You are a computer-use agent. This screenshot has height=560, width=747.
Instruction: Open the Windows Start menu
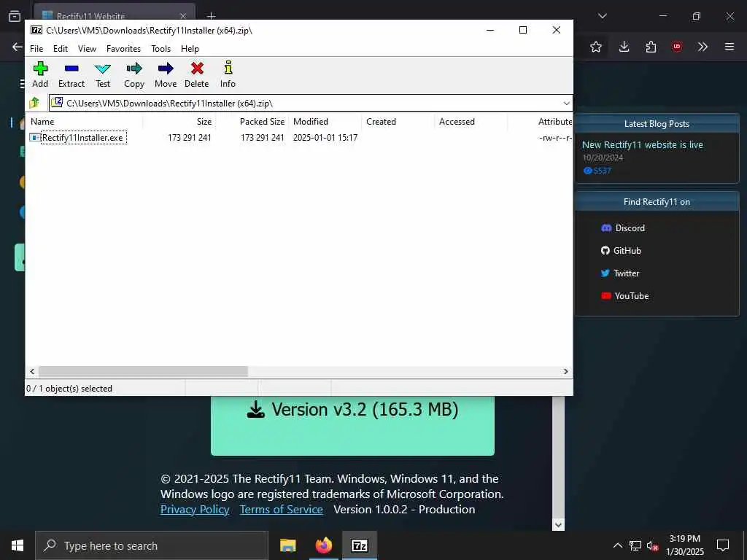18,545
